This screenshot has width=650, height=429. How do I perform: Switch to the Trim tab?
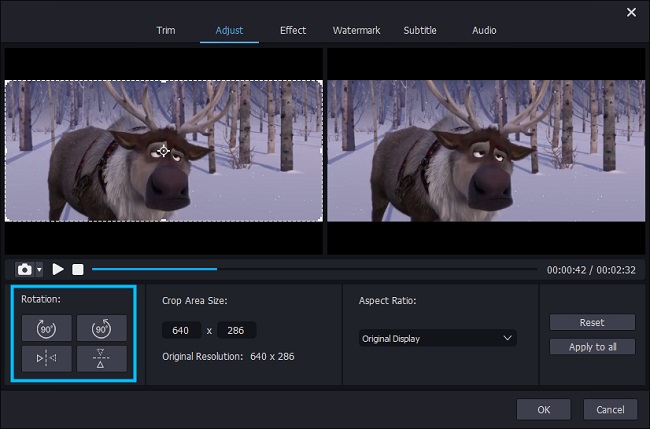click(x=166, y=30)
